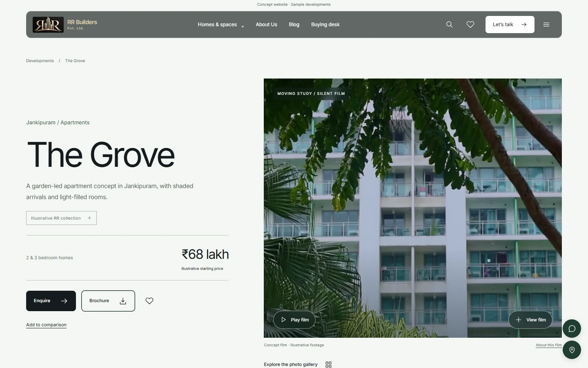Open the wishlist heart in the header
This screenshot has height=368, width=588.
[x=470, y=25]
